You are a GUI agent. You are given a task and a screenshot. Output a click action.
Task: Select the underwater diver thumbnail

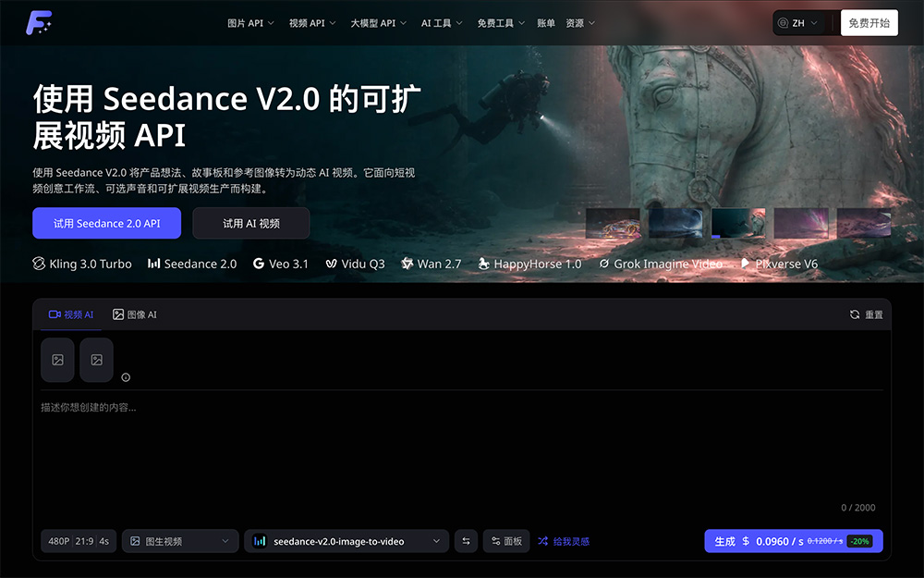click(x=738, y=223)
